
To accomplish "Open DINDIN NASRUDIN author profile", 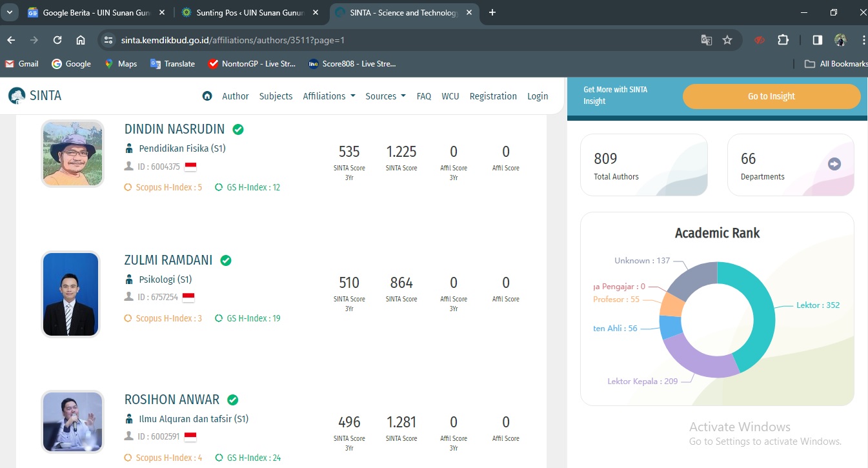I will coord(174,129).
